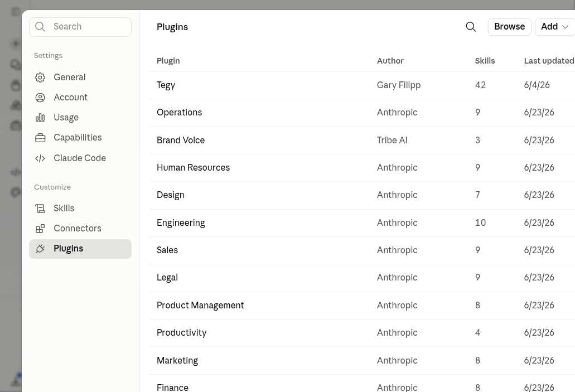The image size is (575, 392).
Task: Select the Product Management plugin
Action: click(x=363, y=306)
